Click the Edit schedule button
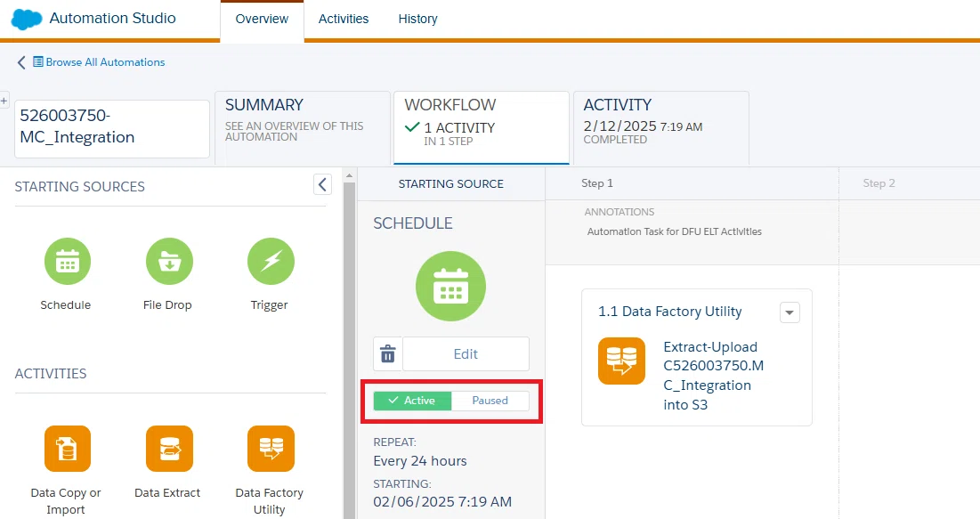This screenshot has height=519, width=980. [x=466, y=354]
